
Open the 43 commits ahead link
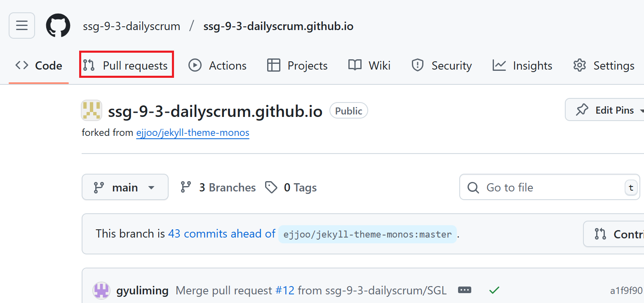tap(221, 234)
